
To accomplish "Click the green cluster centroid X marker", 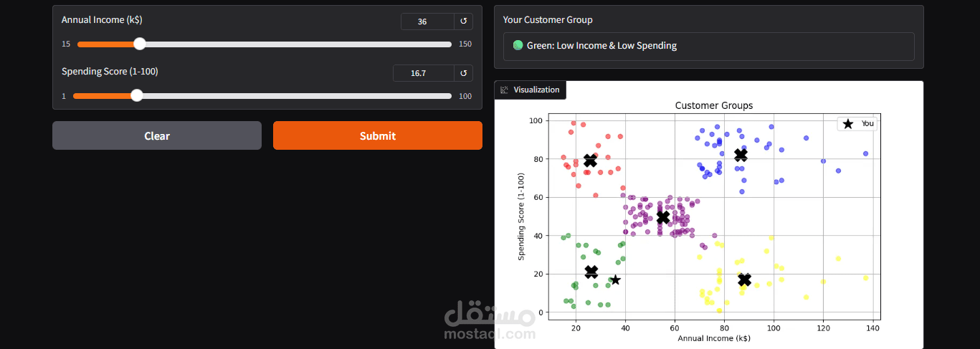I will [591, 272].
